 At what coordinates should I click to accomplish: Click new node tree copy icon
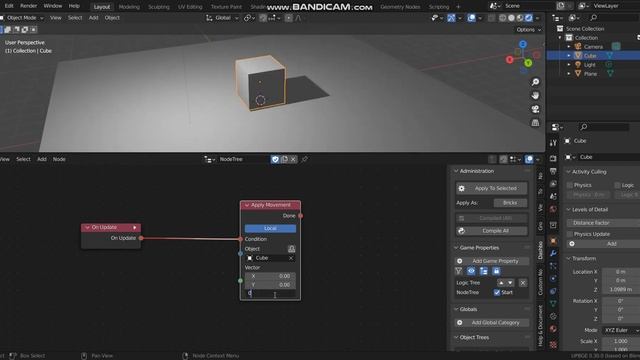(x=284, y=159)
